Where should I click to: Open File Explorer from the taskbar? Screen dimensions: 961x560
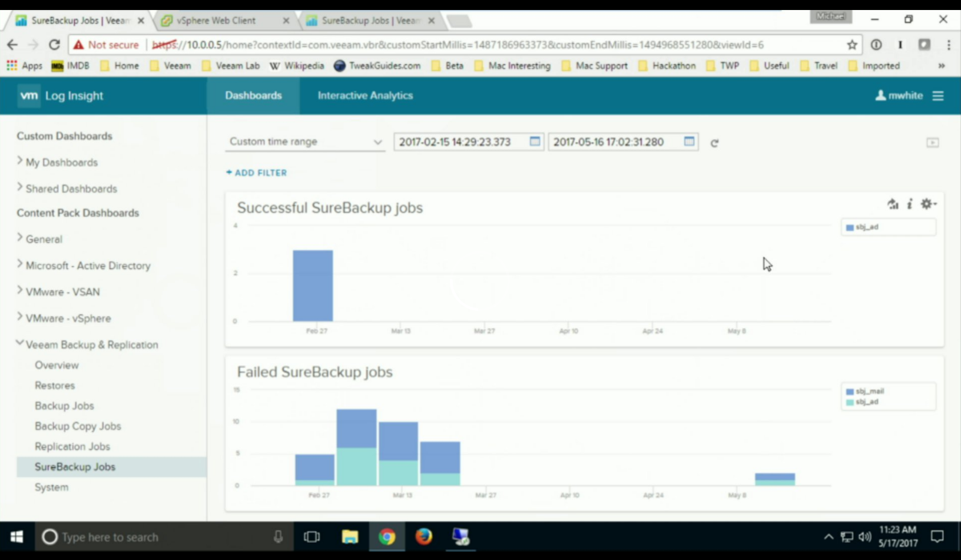(350, 536)
